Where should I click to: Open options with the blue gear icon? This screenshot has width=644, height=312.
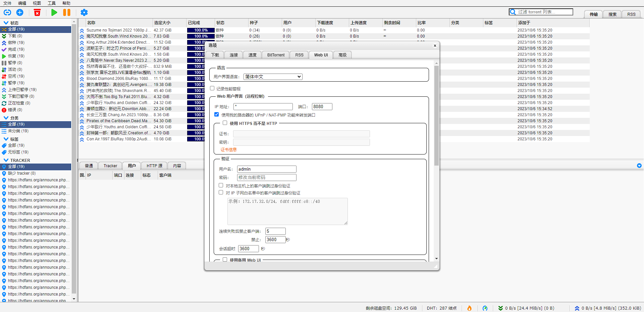click(84, 12)
